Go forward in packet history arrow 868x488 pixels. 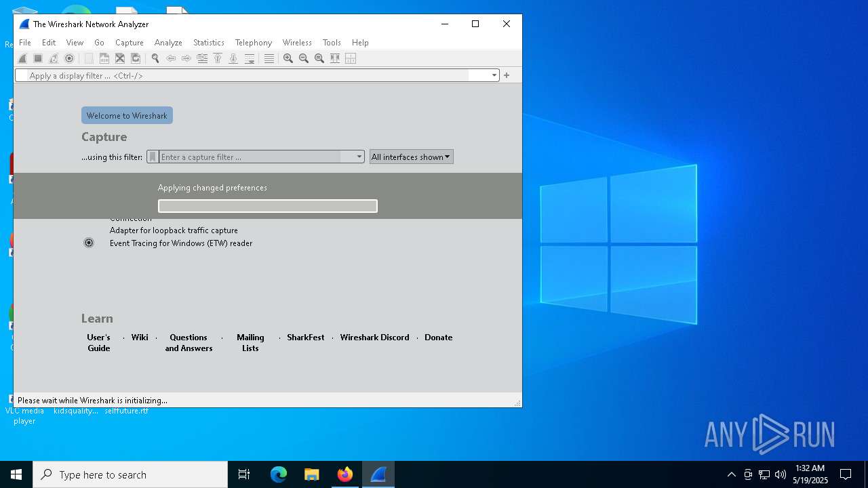(186, 58)
